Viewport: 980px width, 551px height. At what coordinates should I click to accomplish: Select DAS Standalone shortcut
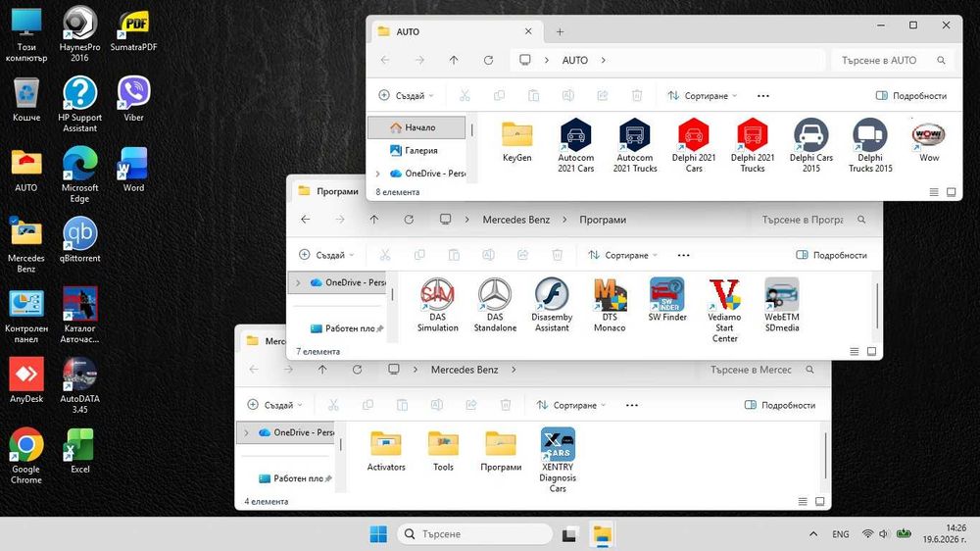tap(495, 305)
